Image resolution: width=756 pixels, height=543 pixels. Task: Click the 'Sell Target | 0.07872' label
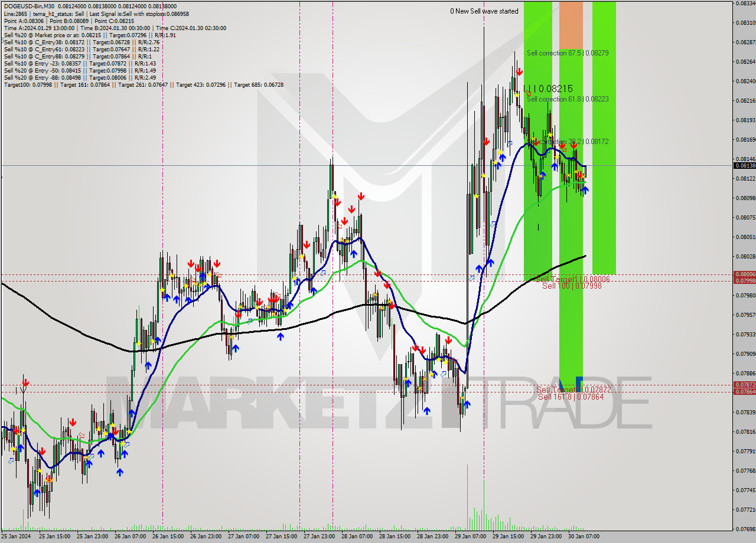click(573, 390)
